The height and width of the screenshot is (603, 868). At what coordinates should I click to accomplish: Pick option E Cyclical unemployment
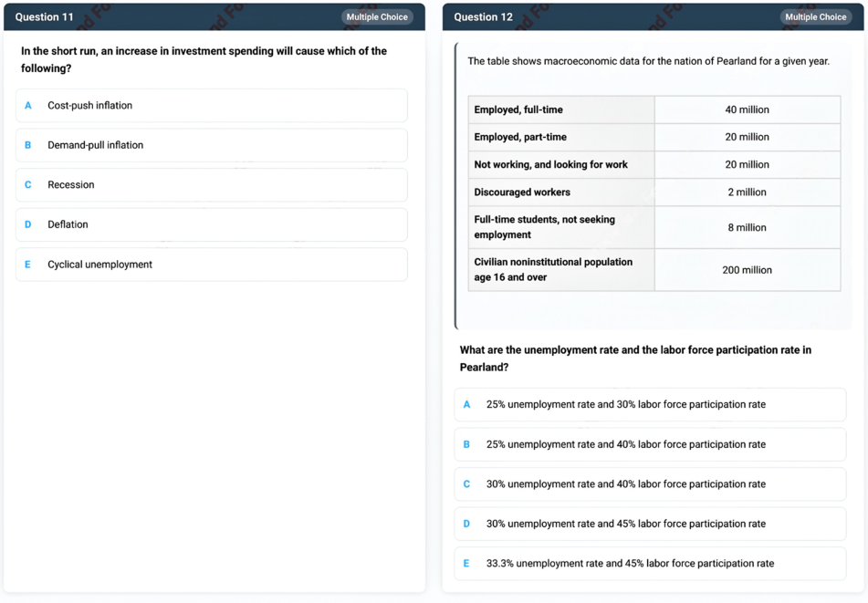(212, 265)
